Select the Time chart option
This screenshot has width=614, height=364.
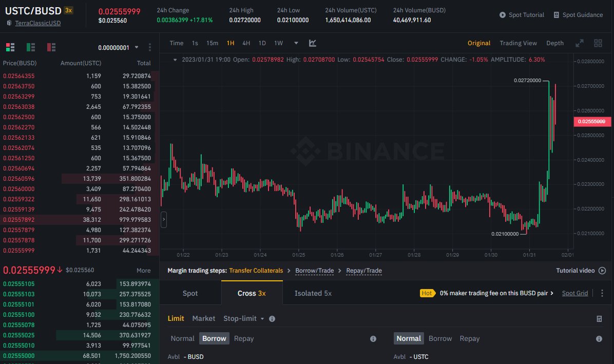176,43
